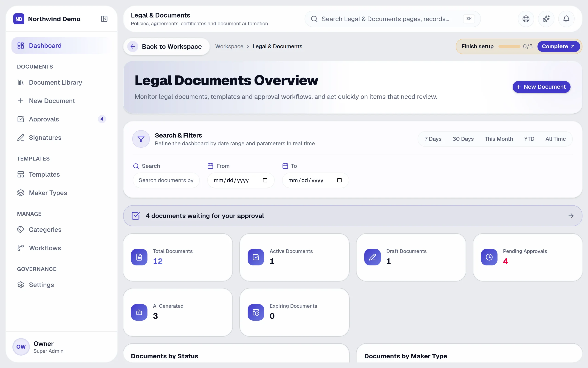The width and height of the screenshot is (588, 368).
Task: Open Document Library
Action: click(62, 82)
